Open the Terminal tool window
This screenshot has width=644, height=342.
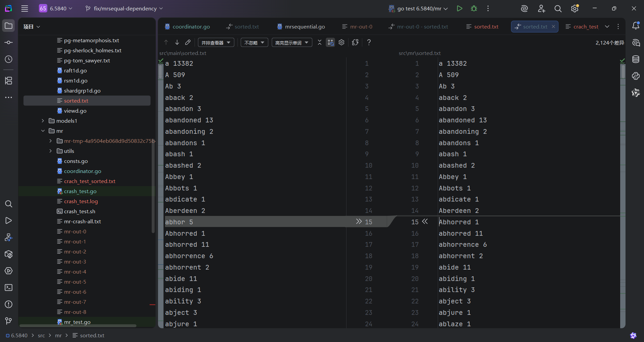(9, 288)
